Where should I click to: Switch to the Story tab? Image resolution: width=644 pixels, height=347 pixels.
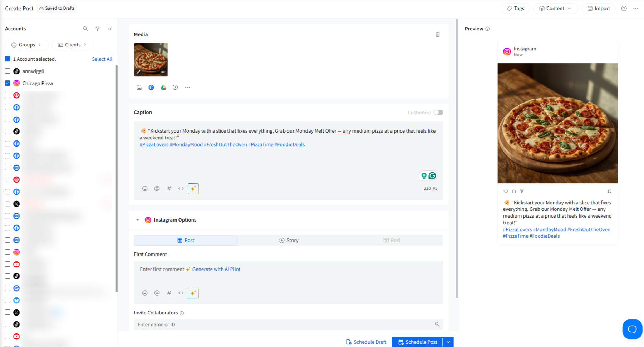click(x=289, y=240)
